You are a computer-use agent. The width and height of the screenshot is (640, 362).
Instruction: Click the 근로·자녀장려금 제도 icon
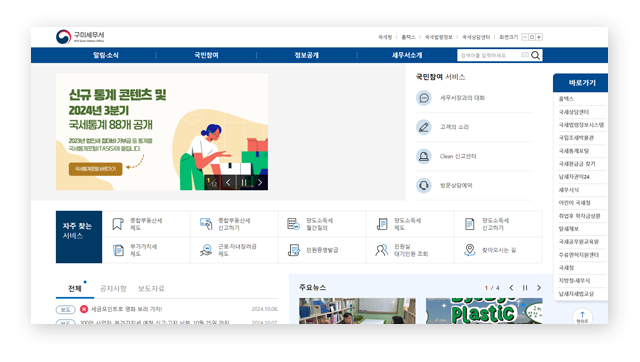[206, 250]
